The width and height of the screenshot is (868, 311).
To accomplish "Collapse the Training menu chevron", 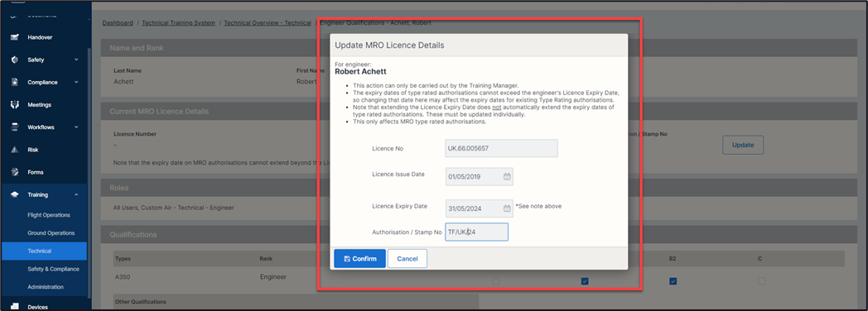I will pyautogui.click(x=76, y=194).
